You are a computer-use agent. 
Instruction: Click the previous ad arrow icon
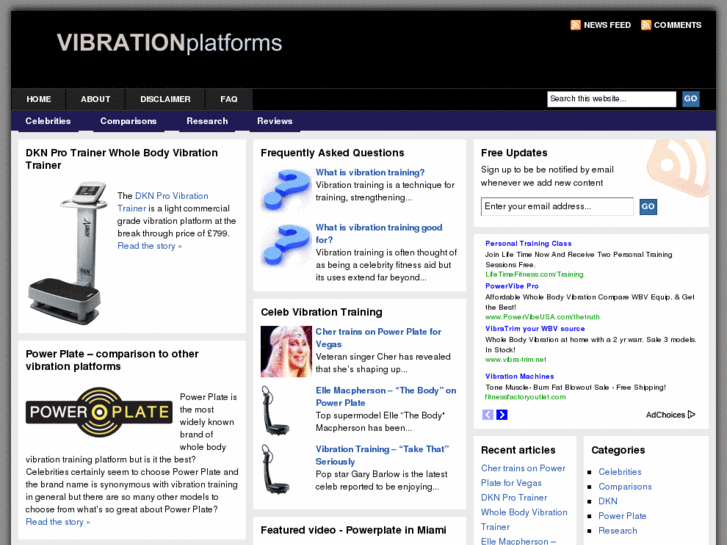coord(488,415)
